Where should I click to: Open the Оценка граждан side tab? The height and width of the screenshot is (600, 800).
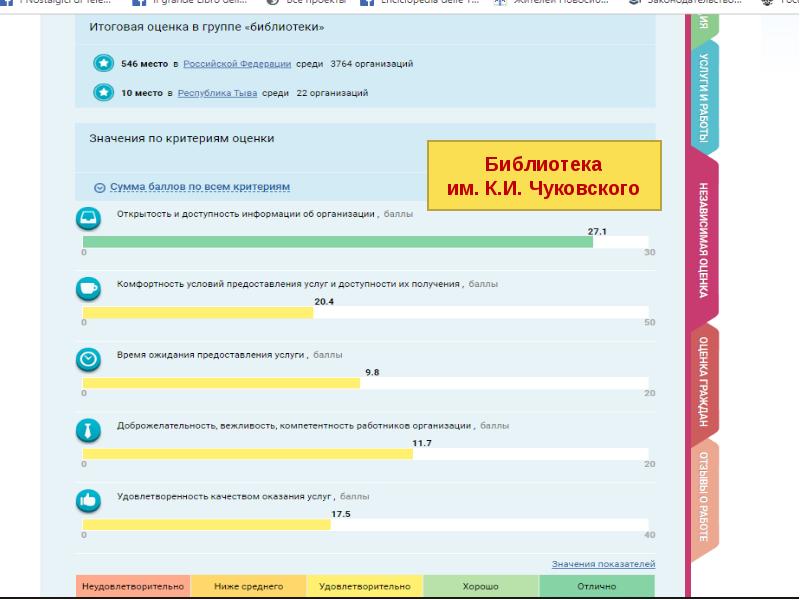[704, 382]
